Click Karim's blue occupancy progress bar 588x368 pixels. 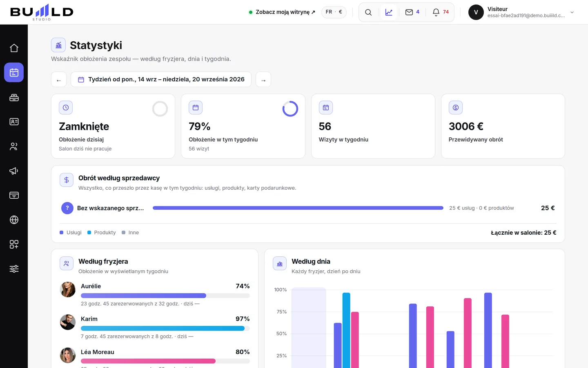(x=165, y=328)
